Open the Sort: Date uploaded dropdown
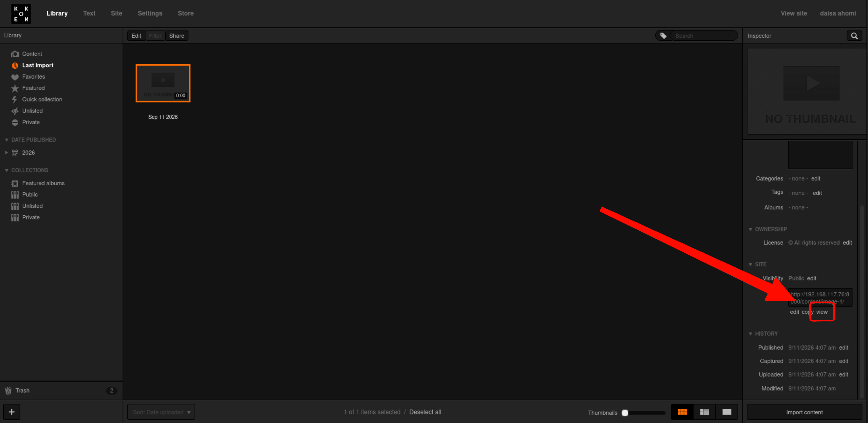This screenshot has height=423, width=868. [x=161, y=412]
